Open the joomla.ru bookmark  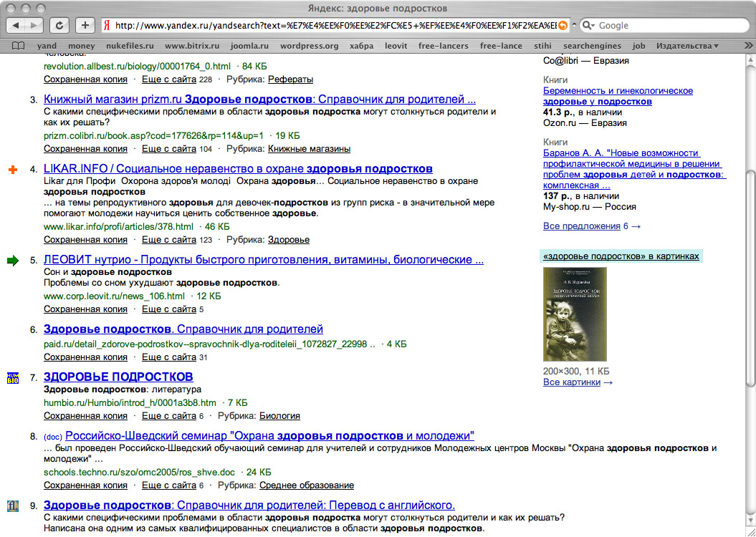249,46
